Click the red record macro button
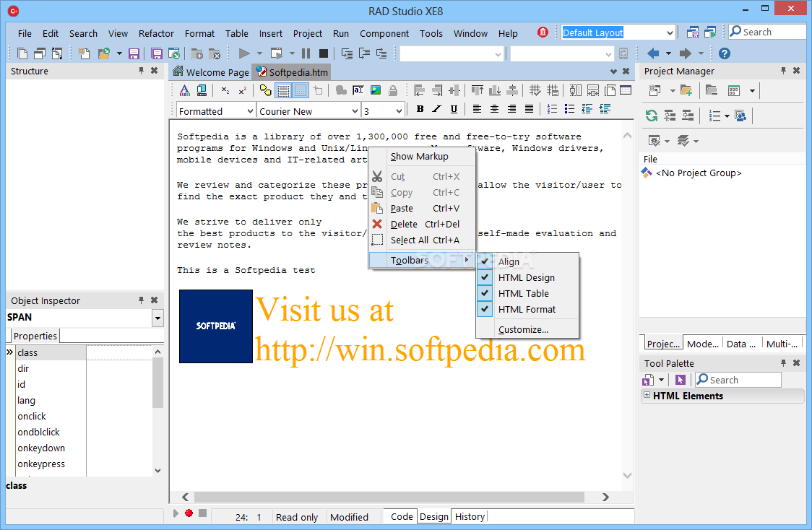The height and width of the screenshot is (530, 812). [189, 513]
